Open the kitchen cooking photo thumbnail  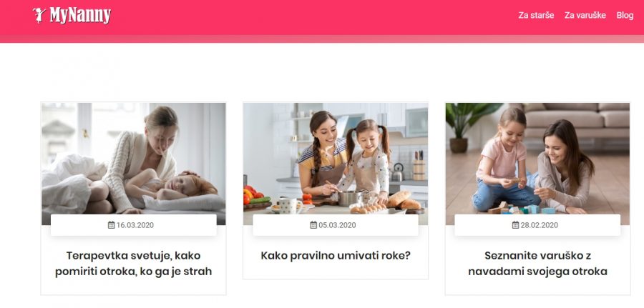(335, 164)
